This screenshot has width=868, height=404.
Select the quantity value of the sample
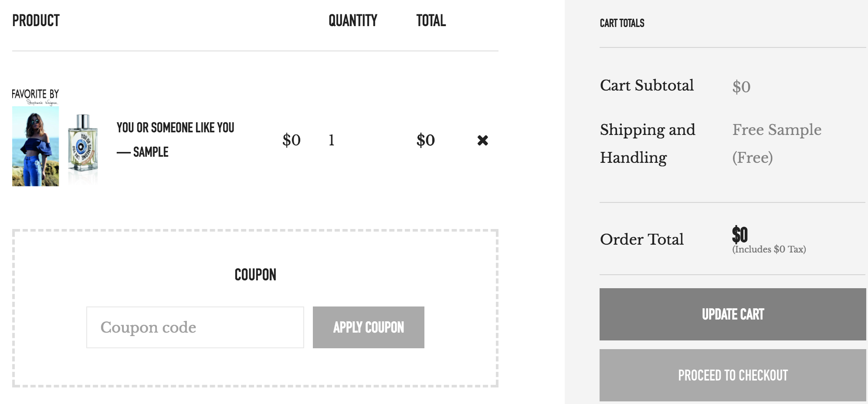331,140
